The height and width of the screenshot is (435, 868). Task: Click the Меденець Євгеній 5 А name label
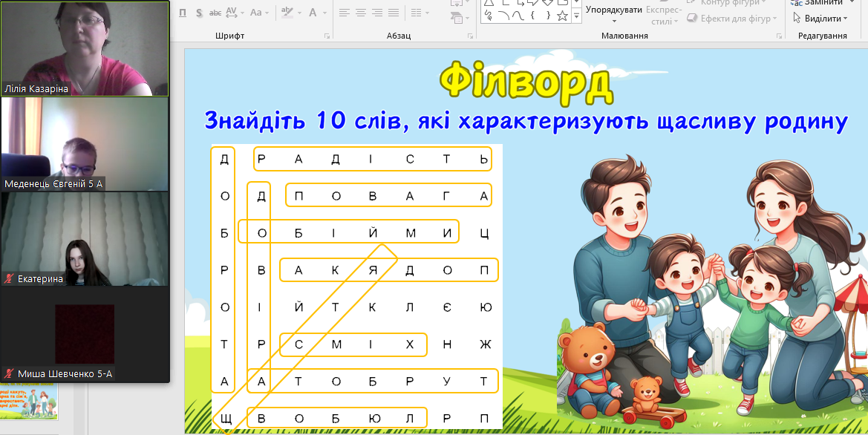(53, 184)
